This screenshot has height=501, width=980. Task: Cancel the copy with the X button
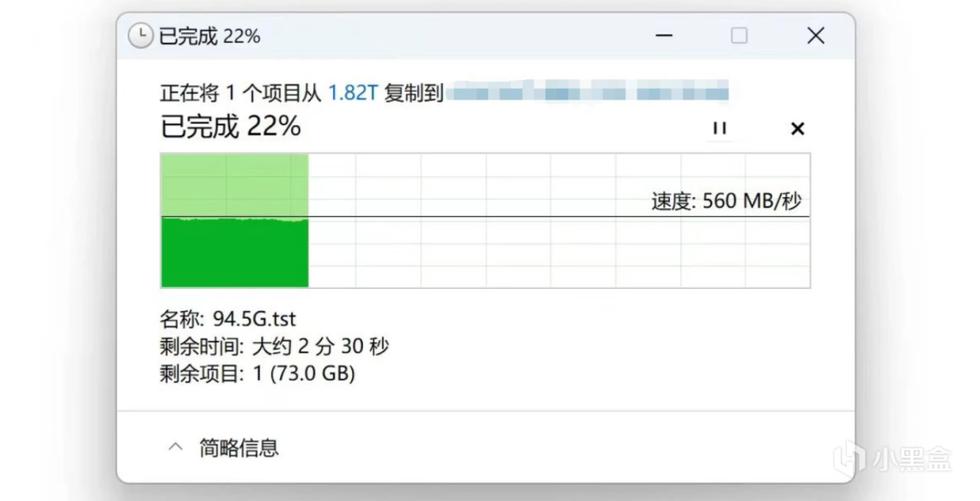click(797, 129)
